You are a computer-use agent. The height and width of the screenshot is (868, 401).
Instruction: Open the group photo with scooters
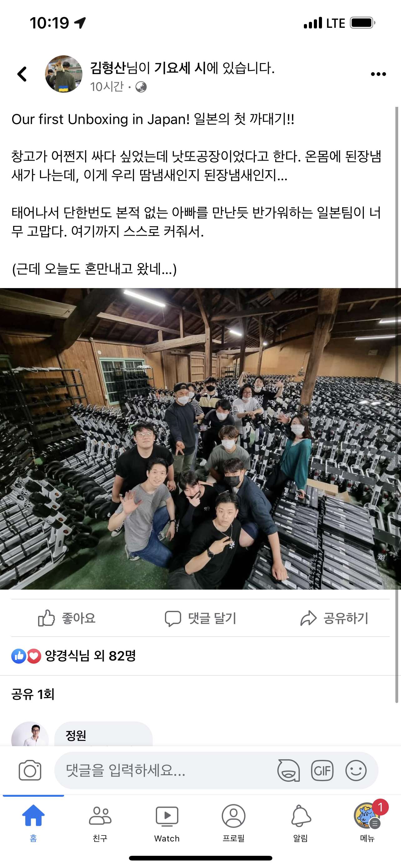(x=200, y=439)
